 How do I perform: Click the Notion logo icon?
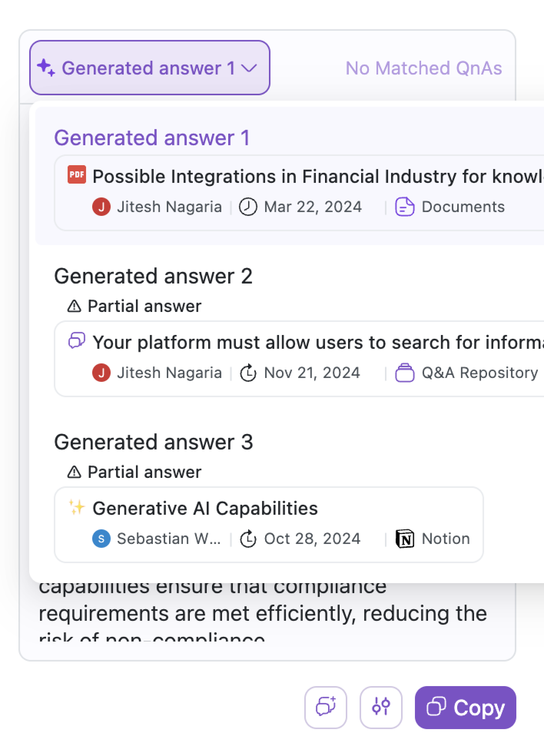405,539
